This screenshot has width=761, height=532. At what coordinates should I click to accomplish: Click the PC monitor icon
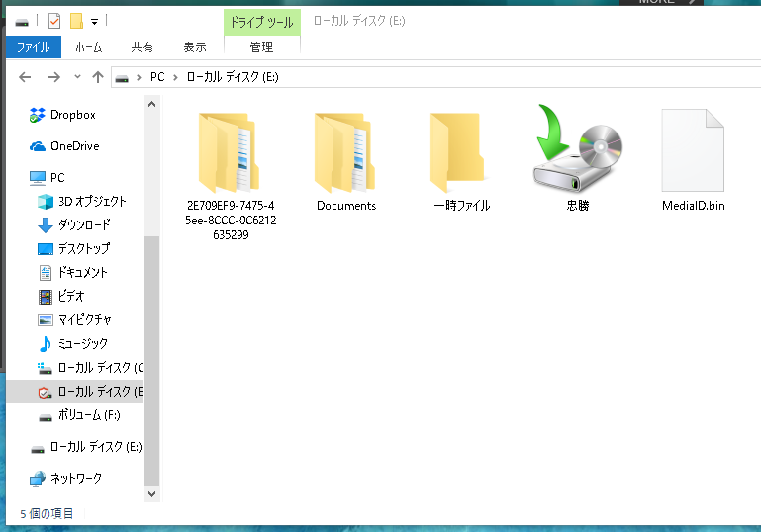[38, 178]
